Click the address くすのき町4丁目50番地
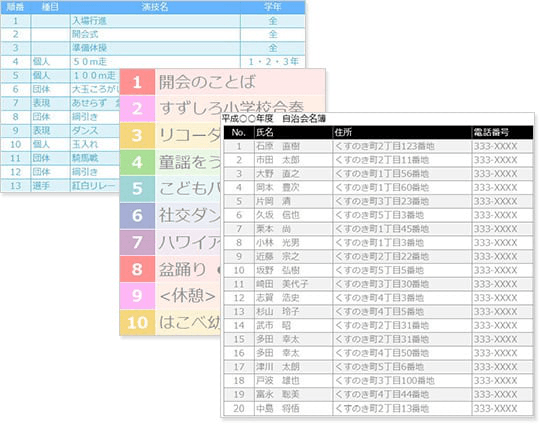540x432 pixels. [382, 353]
